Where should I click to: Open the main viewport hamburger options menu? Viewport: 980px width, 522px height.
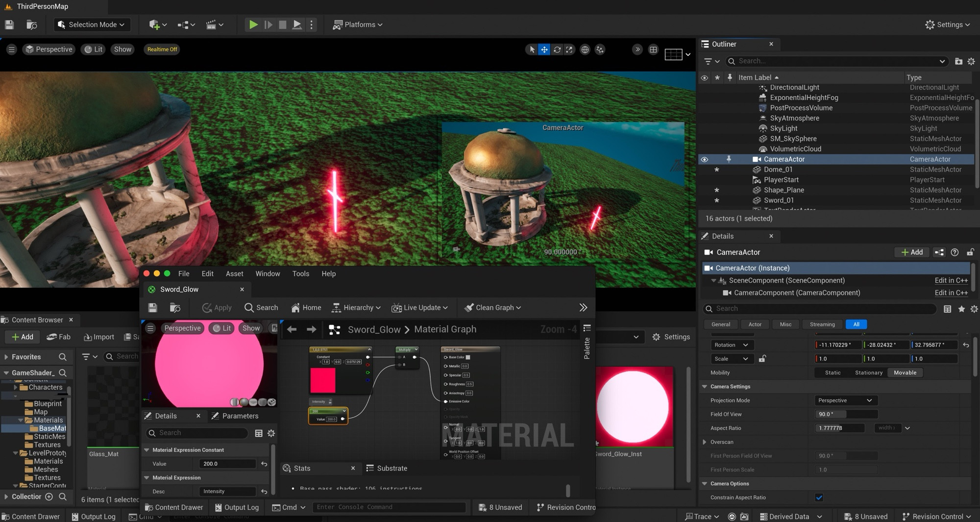[x=12, y=50]
